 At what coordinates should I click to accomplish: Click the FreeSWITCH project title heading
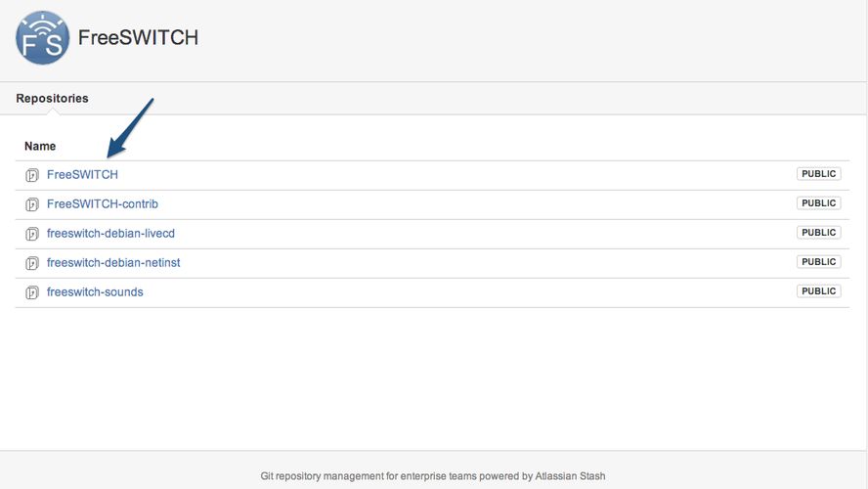[138, 38]
